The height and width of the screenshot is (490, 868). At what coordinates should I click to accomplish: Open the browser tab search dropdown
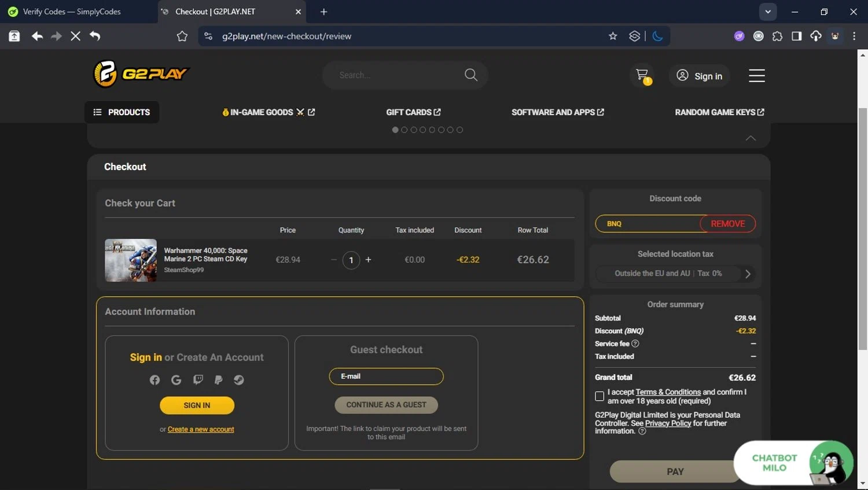[768, 12]
